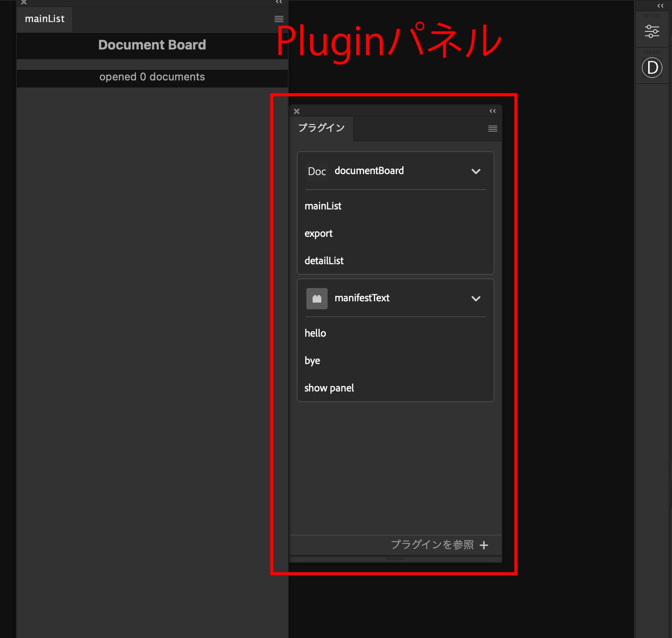Select the プラグイン tab
This screenshot has width=672, height=638.
point(321,128)
